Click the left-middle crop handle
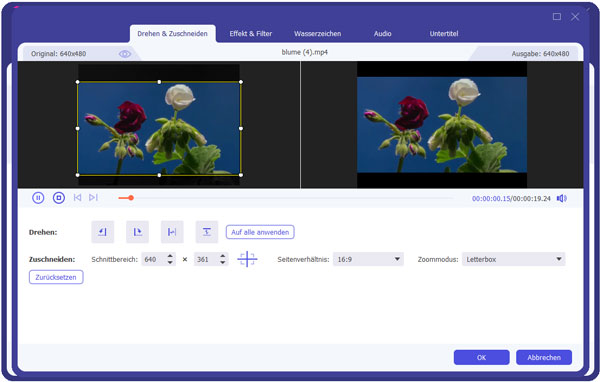This screenshot has height=382, width=600. (78, 129)
